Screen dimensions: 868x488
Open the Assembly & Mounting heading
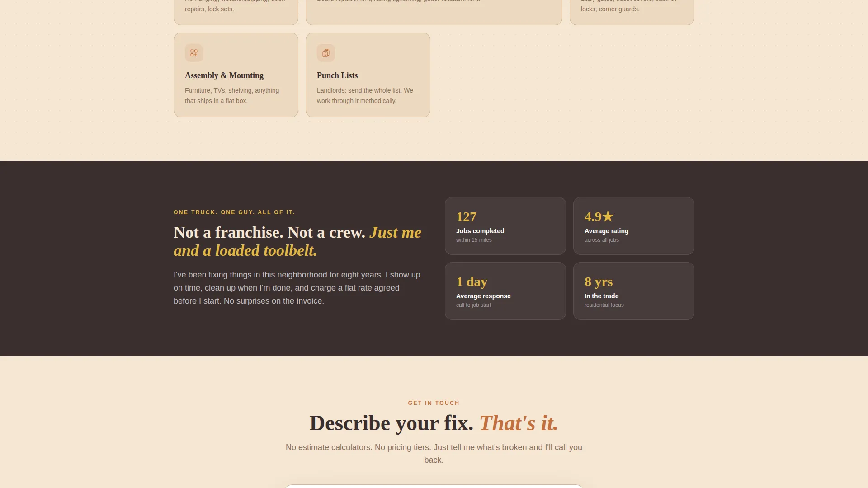224,75
